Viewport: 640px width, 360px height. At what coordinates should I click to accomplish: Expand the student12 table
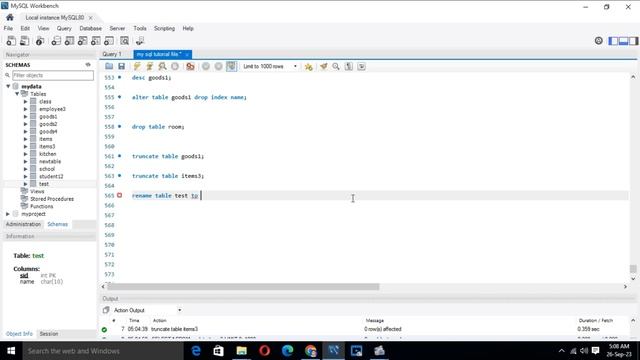25,176
